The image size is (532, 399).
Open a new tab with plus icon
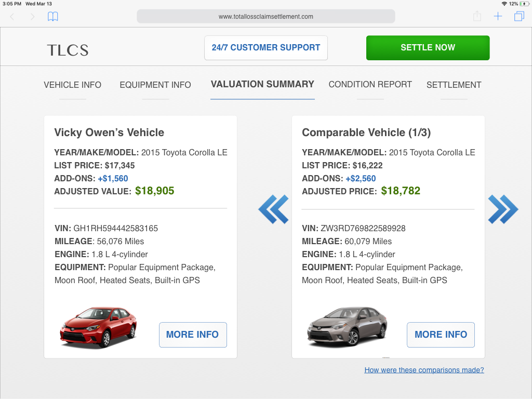[x=498, y=16]
